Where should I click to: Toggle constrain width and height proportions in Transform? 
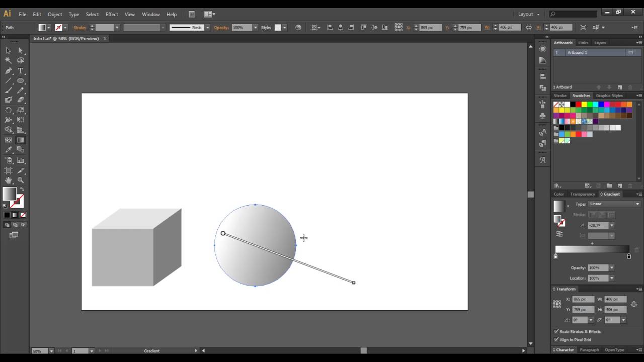634,304
